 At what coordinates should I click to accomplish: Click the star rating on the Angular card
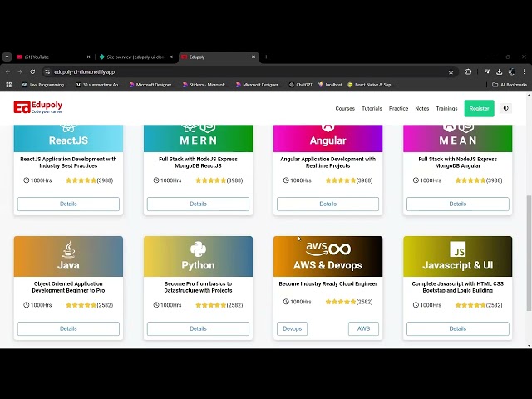[x=341, y=180]
